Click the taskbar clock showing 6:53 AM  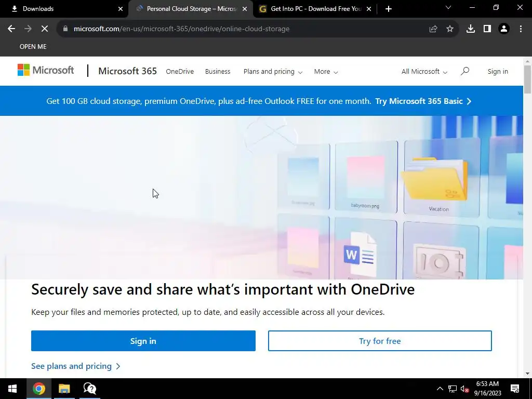[487, 389]
